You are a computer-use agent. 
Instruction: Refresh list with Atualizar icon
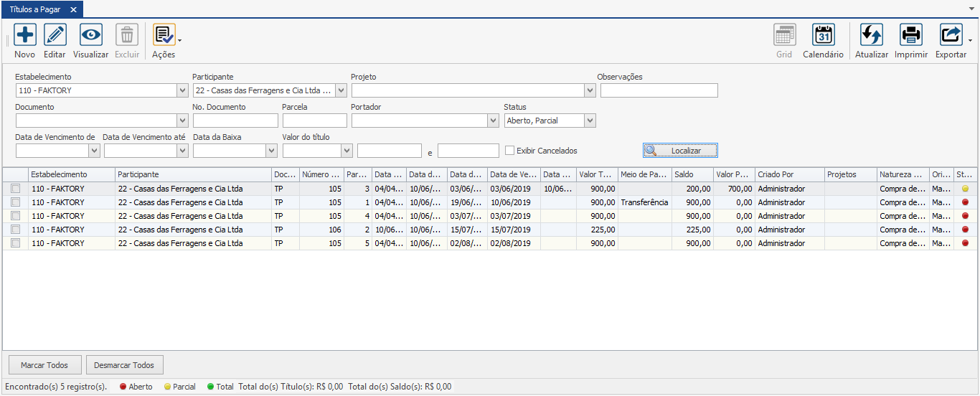click(871, 35)
